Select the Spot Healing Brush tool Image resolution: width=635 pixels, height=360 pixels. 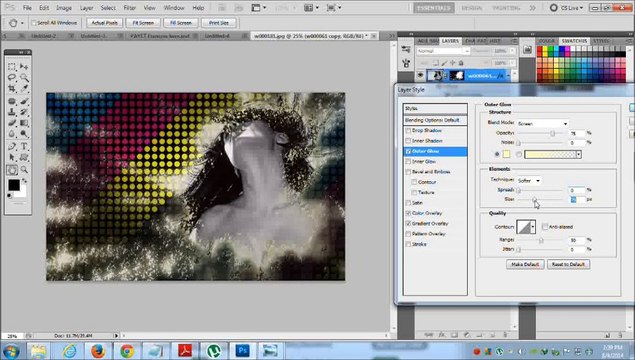click(12, 101)
